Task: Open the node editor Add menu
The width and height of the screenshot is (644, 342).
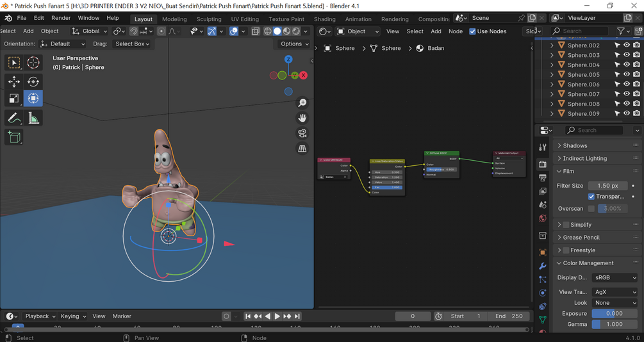Action: click(436, 31)
